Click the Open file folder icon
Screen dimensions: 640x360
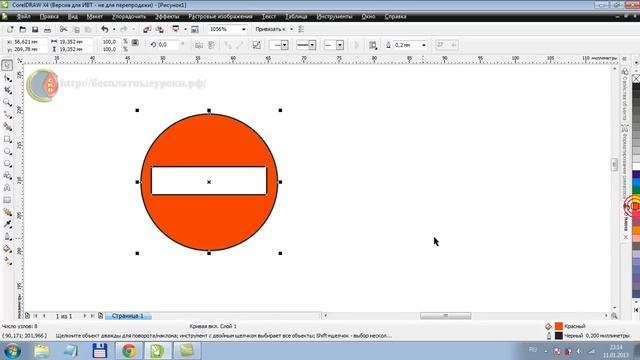coord(22,29)
